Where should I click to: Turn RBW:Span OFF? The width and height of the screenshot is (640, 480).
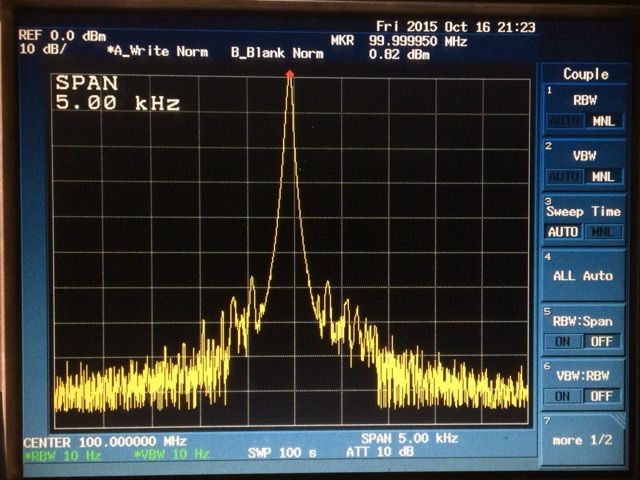click(x=602, y=342)
